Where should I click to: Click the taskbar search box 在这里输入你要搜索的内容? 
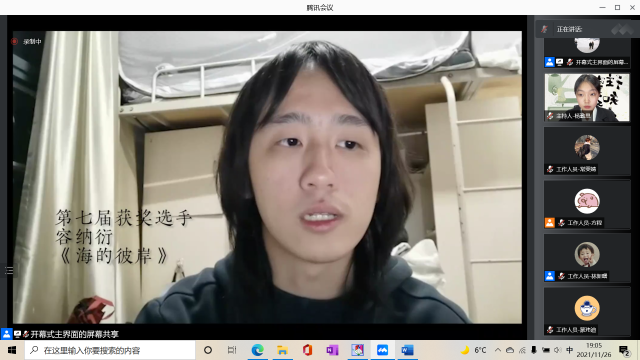coord(110,350)
